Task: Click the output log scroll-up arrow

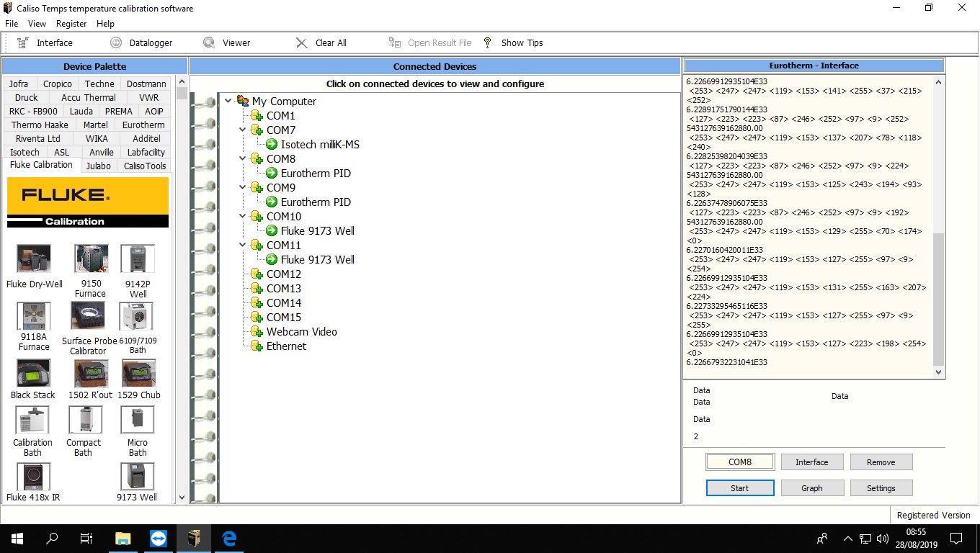Action: click(x=938, y=83)
